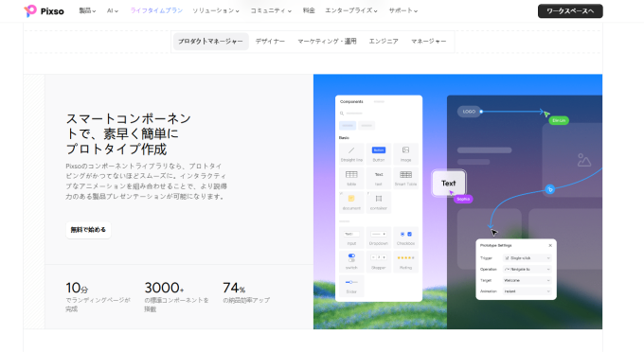Open the Operation dropdown in Prototype Settings
The height and width of the screenshot is (352, 644).
pos(527,269)
